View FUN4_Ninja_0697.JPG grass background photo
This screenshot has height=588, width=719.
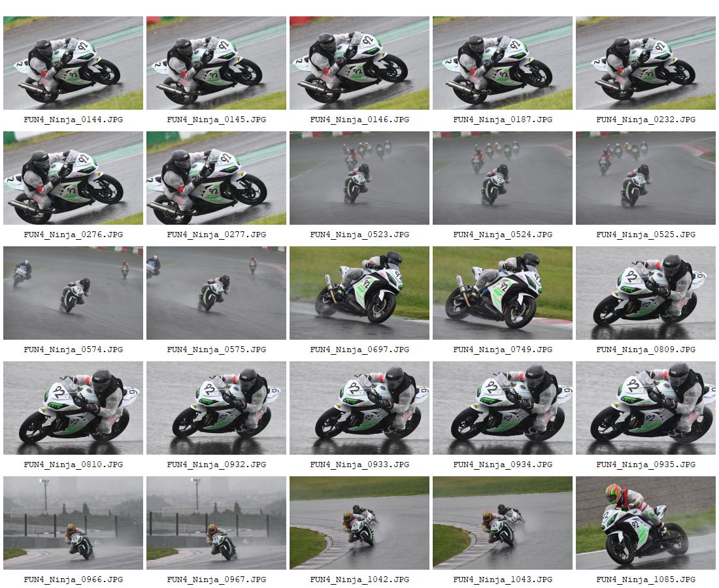(359, 293)
